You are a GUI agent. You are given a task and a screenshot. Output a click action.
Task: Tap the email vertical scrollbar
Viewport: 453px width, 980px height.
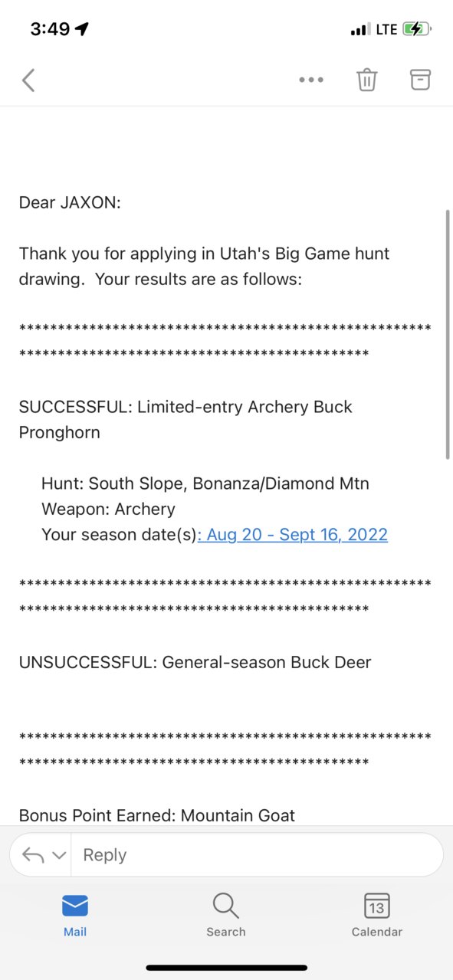pos(448,334)
